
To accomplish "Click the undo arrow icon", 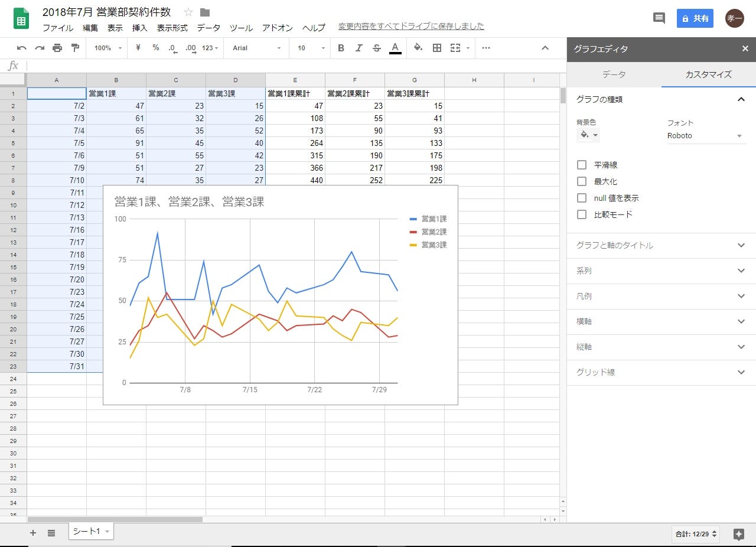I will [22, 48].
